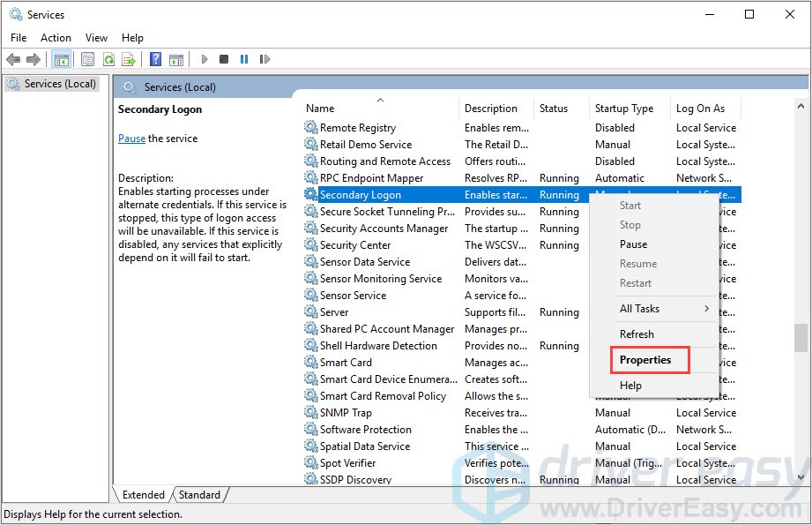Click the Pause link to pause Secondary Logon

point(130,138)
